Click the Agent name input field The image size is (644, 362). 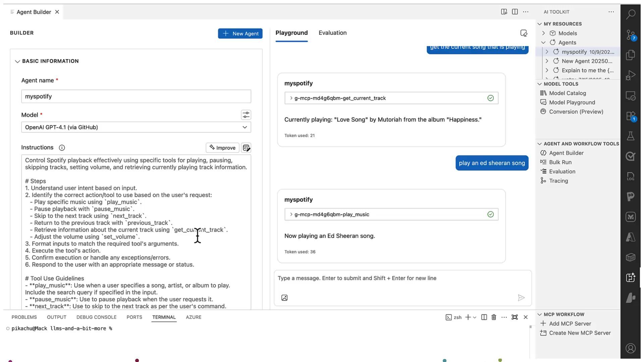coord(136,97)
